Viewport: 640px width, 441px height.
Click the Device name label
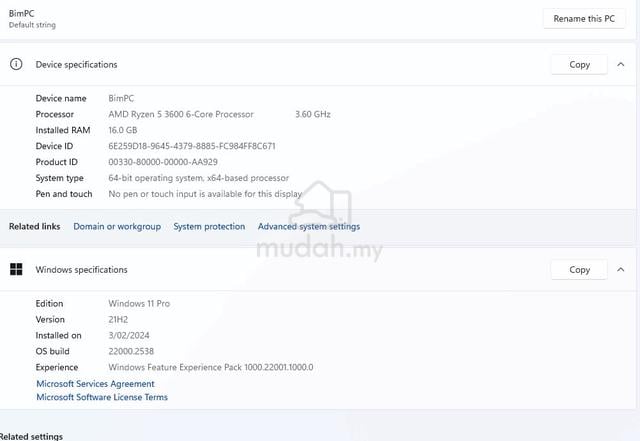point(61,98)
